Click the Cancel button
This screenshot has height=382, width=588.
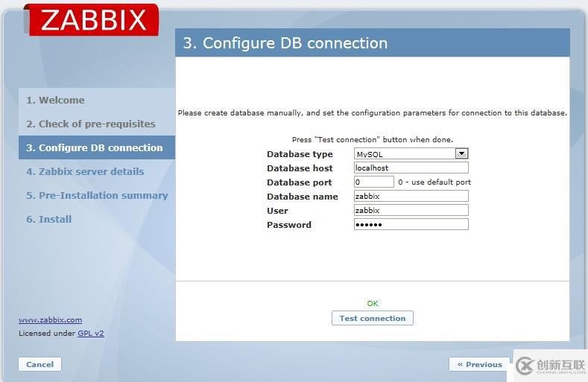(39, 364)
